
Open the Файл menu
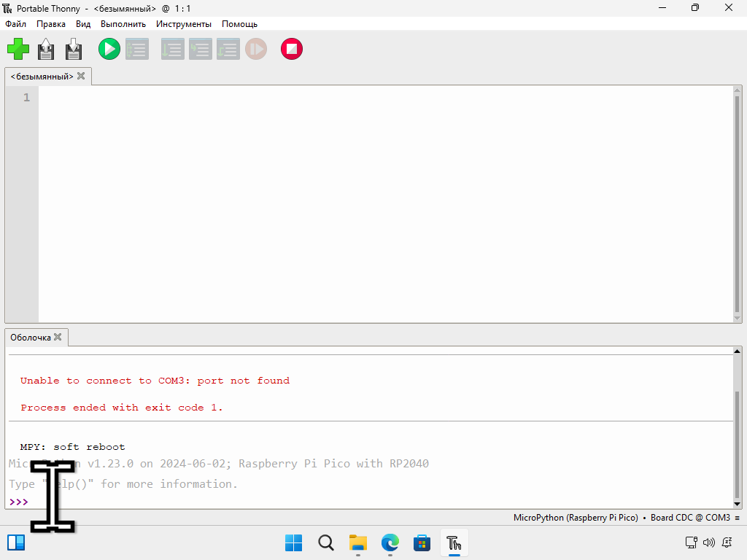[x=16, y=24]
